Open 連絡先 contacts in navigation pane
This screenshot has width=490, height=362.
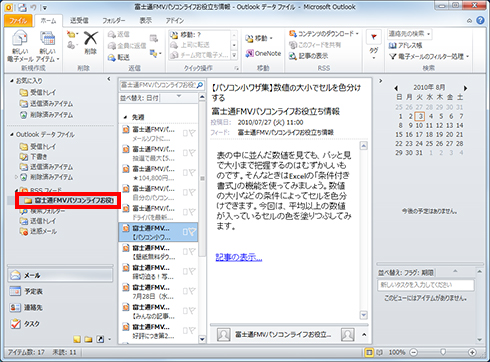point(60,307)
